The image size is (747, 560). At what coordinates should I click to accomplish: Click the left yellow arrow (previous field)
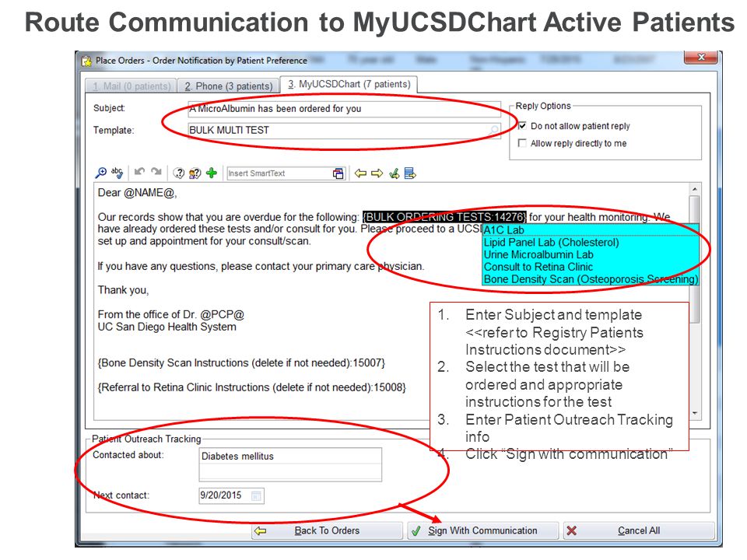(x=360, y=173)
